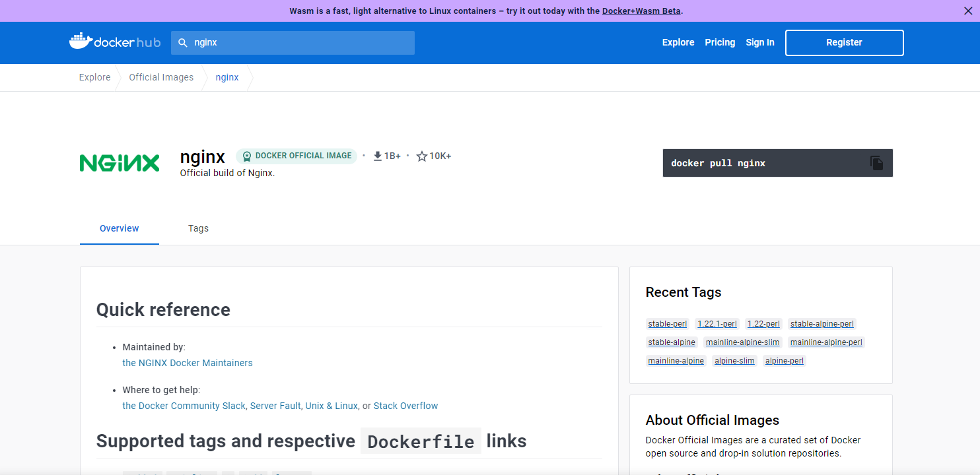The height and width of the screenshot is (475, 980).
Task: Navigate to Explore breadcrumb
Action: click(x=95, y=77)
